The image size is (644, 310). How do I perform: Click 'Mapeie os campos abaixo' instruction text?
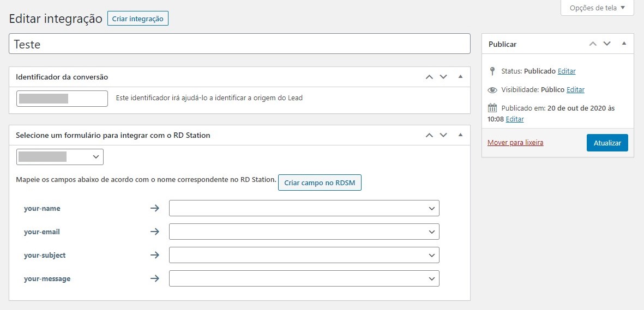coord(146,179)
